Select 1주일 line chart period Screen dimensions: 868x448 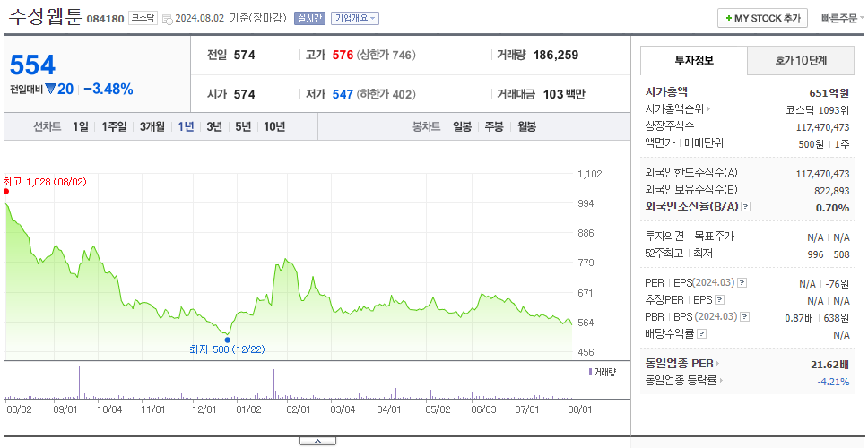point(114,126)
